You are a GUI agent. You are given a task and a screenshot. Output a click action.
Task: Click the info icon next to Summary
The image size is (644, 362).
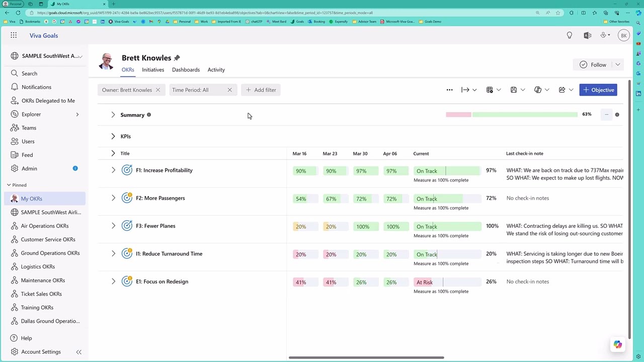[x=149, y=115]
